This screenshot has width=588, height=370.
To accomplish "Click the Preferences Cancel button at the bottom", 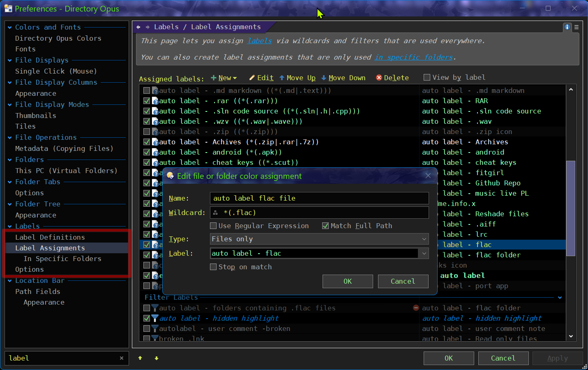I will coord(503,358).
